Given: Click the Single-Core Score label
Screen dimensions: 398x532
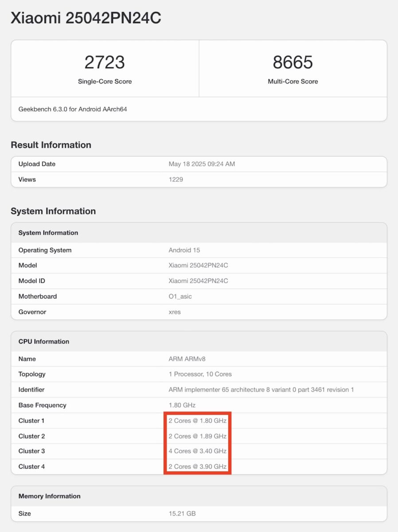Looking at the screenshot, I should [105, 82].
